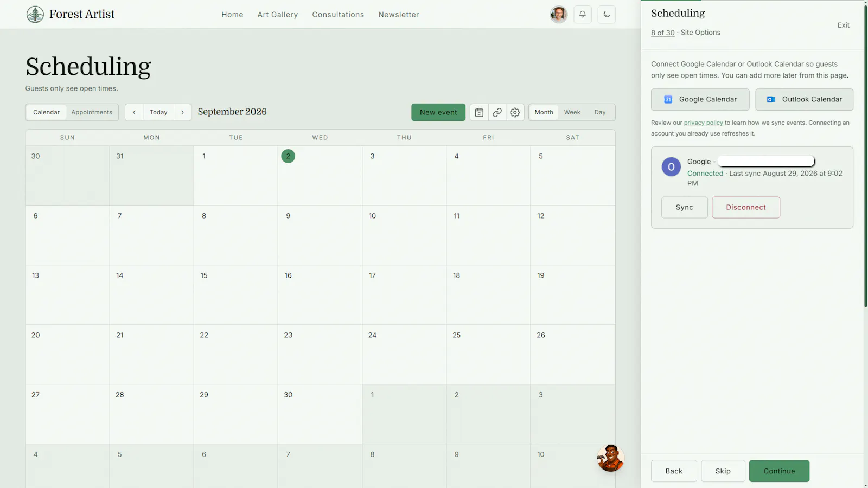The height and width of the screenshot is (488, 868).
Task: Switch to the Calendar tab
Action: click(x=47, y=112)
